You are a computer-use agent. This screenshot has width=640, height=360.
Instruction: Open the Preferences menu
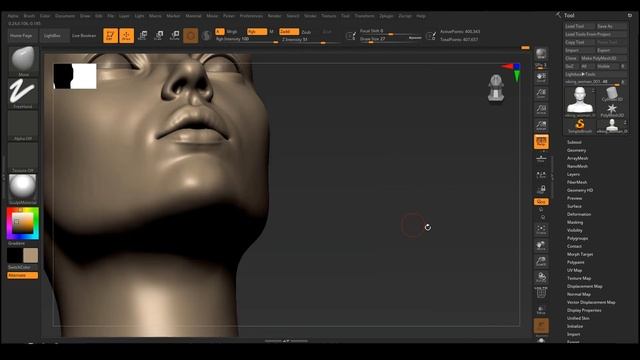pos(251,16)
